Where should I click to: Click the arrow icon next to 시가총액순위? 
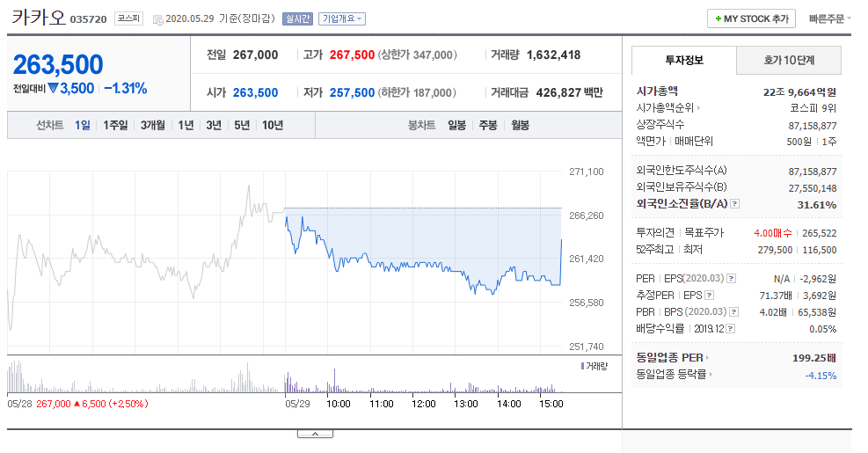[x=699, y=108]
